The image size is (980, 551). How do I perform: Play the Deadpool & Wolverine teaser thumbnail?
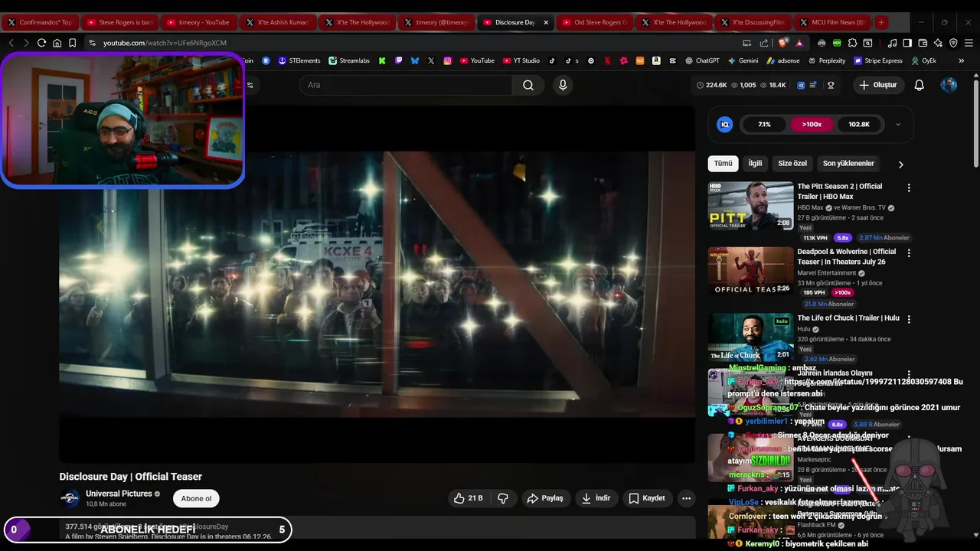750,271
